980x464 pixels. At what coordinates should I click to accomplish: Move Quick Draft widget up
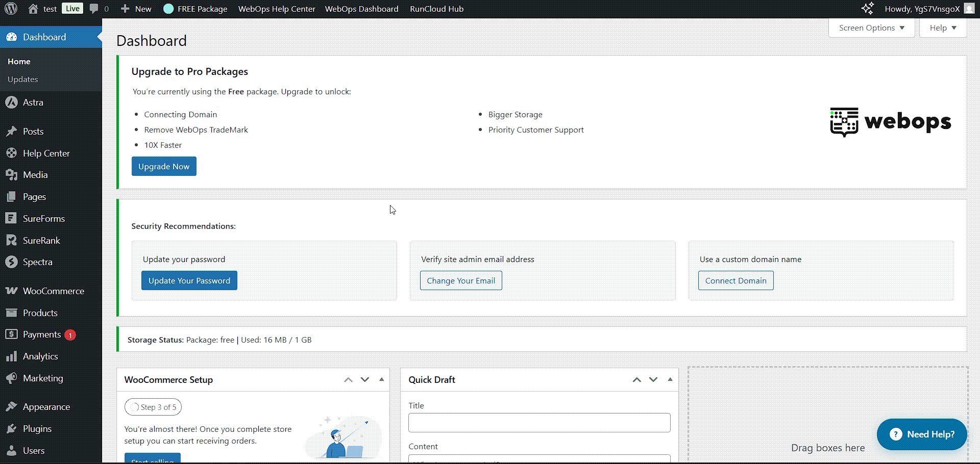tap(636, 379)
